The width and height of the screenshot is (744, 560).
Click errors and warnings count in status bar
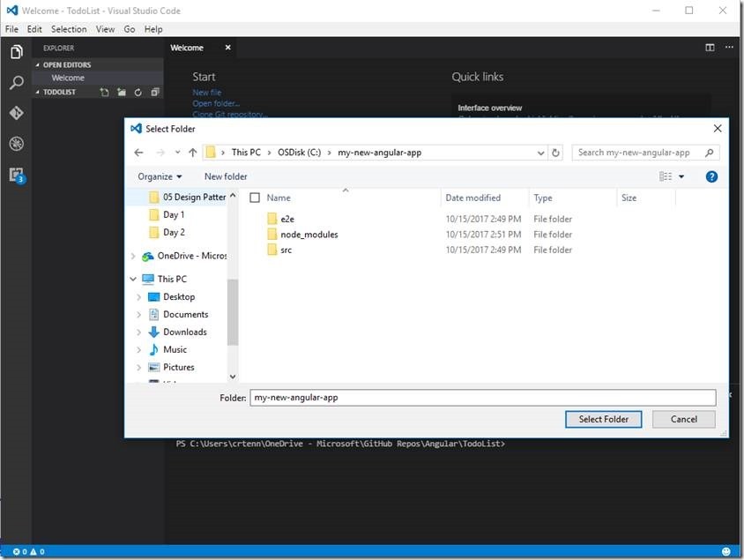(x=28, y=551)
